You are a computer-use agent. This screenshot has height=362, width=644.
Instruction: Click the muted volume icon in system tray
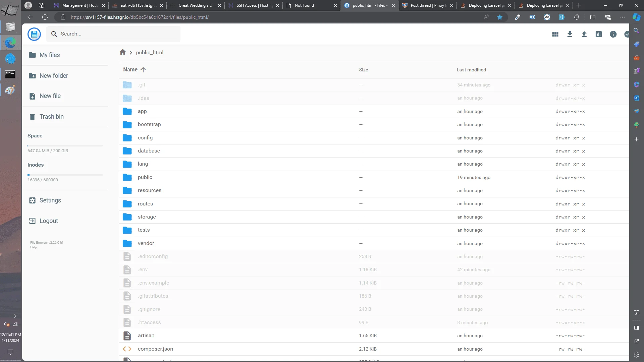pyautogui.click(x=6, y=324)
